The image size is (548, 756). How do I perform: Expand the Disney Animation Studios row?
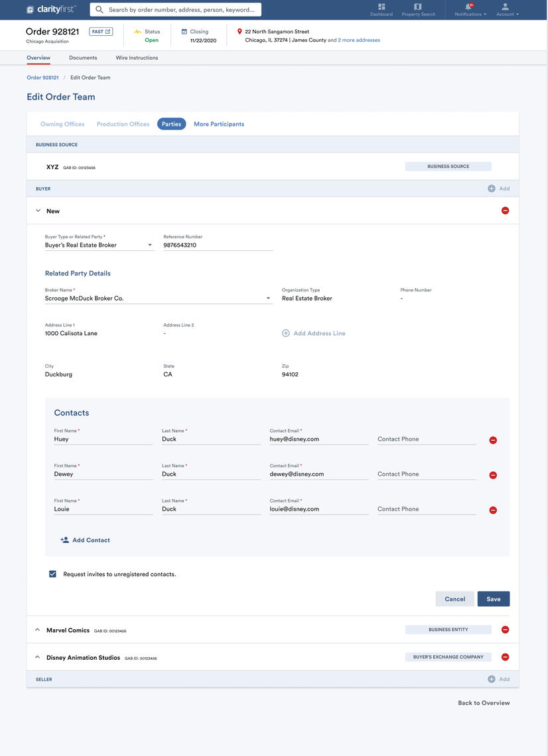(38, 657)
